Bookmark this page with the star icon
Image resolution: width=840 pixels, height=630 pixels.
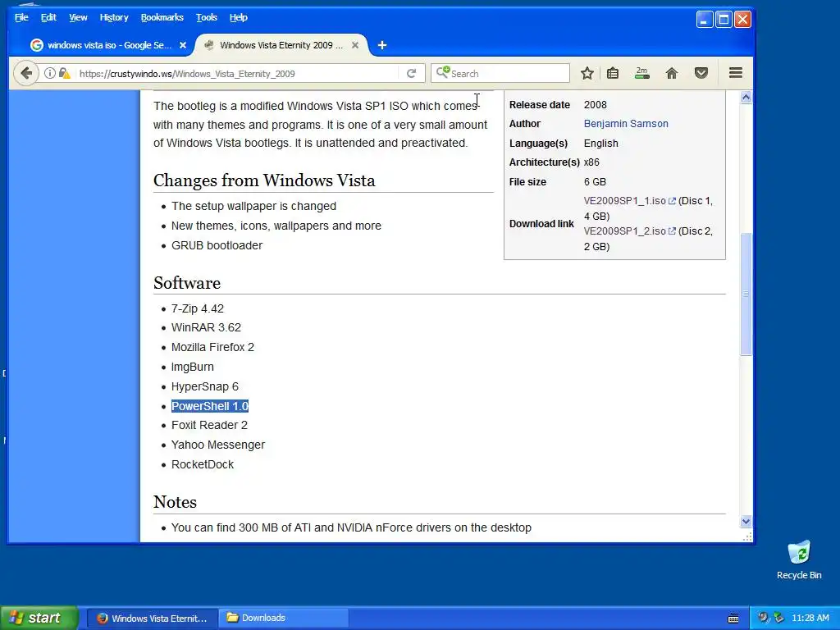coord(587,73)
